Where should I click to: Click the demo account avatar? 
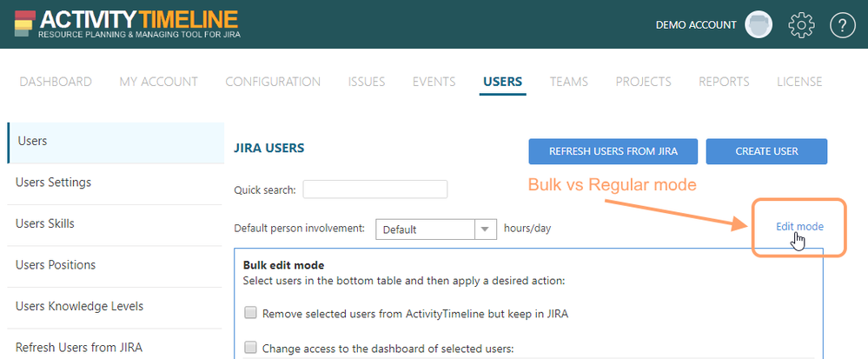[759, 25]
